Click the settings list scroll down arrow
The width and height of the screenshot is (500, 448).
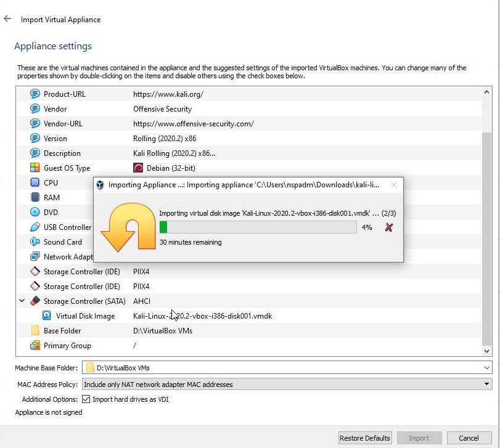pos(486,351)
